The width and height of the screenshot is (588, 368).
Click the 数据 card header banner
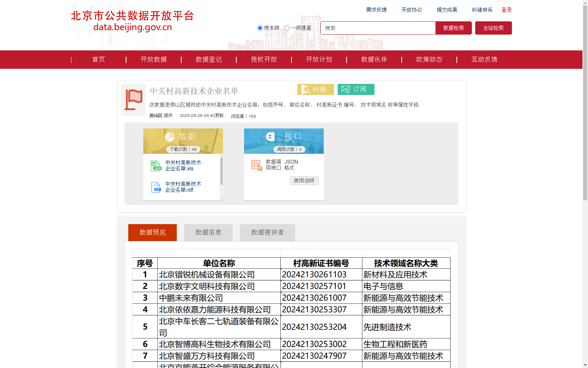[183, 141]
